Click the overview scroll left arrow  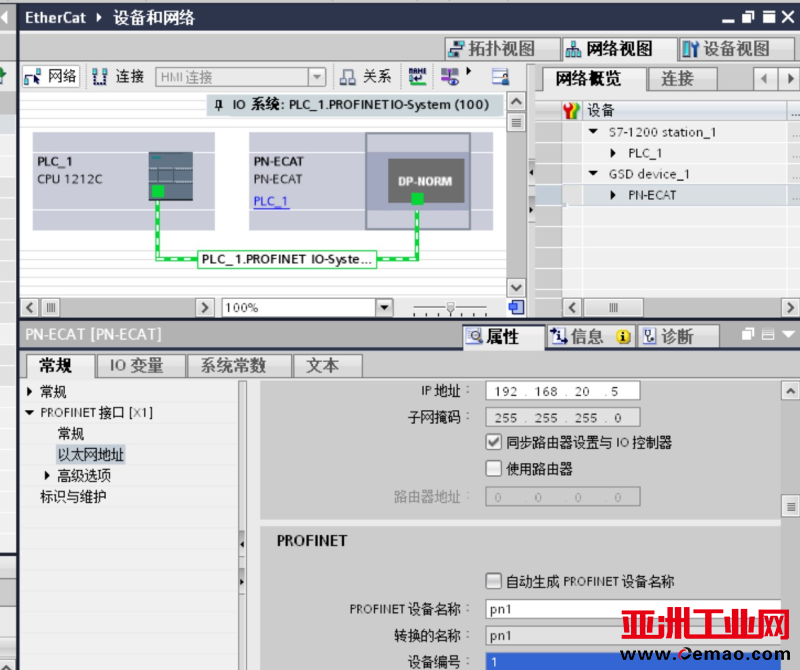coord(572,308)
